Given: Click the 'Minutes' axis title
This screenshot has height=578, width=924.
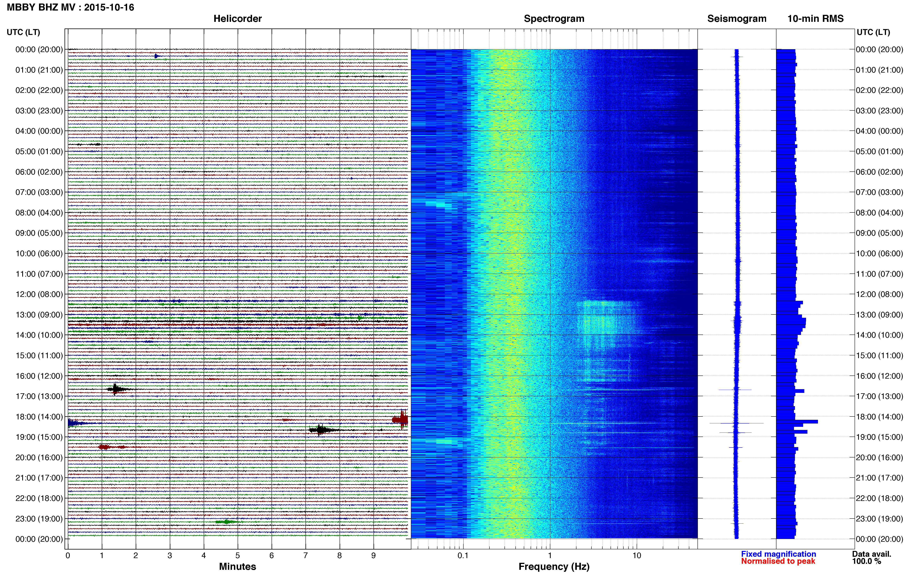Looking at the screenshot, I should pyautogui.click(x=238, y=566).
